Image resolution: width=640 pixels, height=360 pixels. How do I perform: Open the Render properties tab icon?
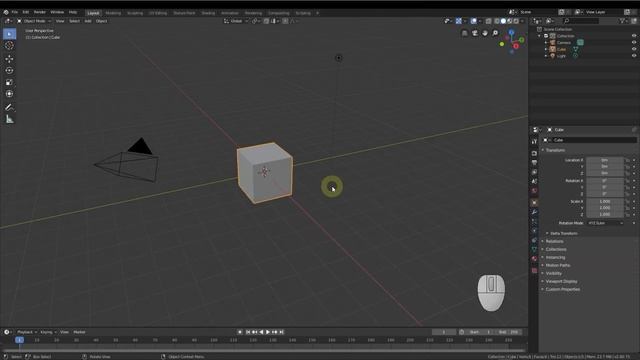[534, 153]
